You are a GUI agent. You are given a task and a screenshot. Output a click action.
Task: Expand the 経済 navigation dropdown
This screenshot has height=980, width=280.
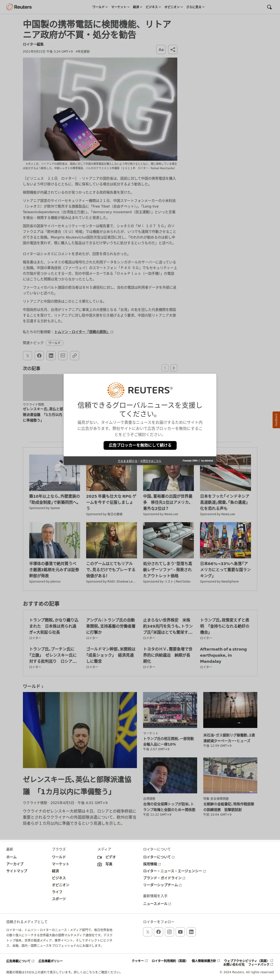(x=137, y=7)
